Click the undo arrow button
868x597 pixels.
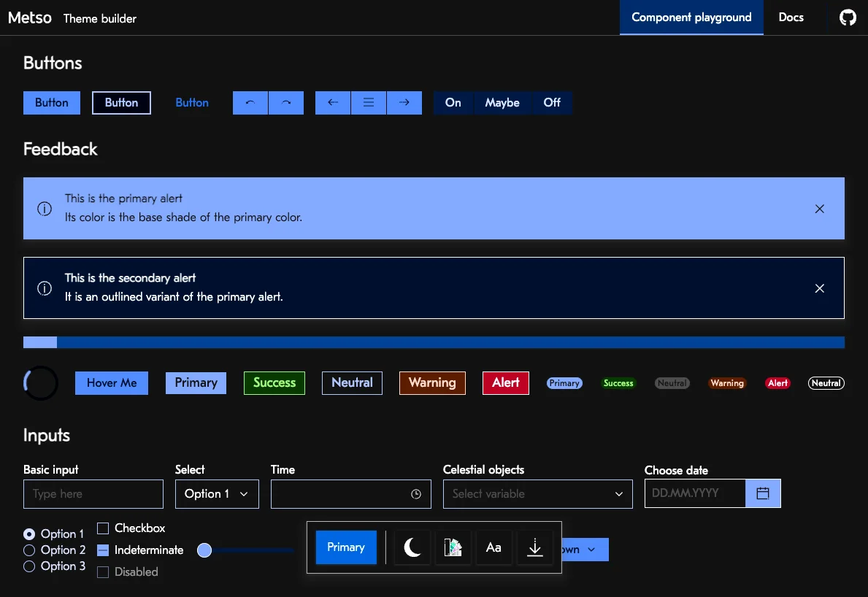pyautogui.click(x=250, y=103)
